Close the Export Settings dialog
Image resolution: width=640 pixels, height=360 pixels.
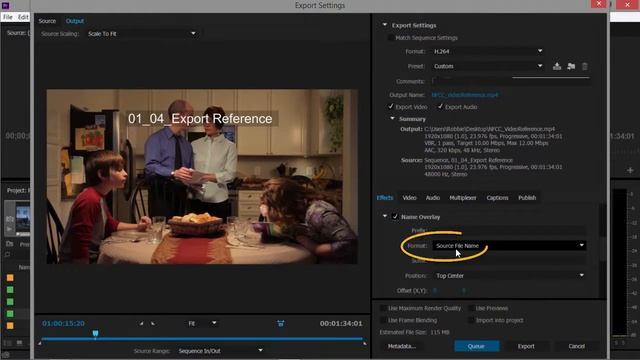click(599, 4)
